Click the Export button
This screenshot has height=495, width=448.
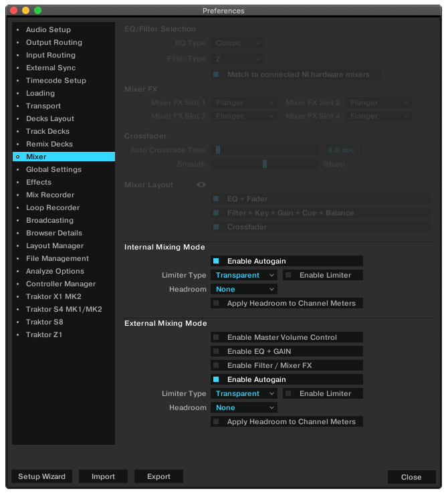click(158, 477)
